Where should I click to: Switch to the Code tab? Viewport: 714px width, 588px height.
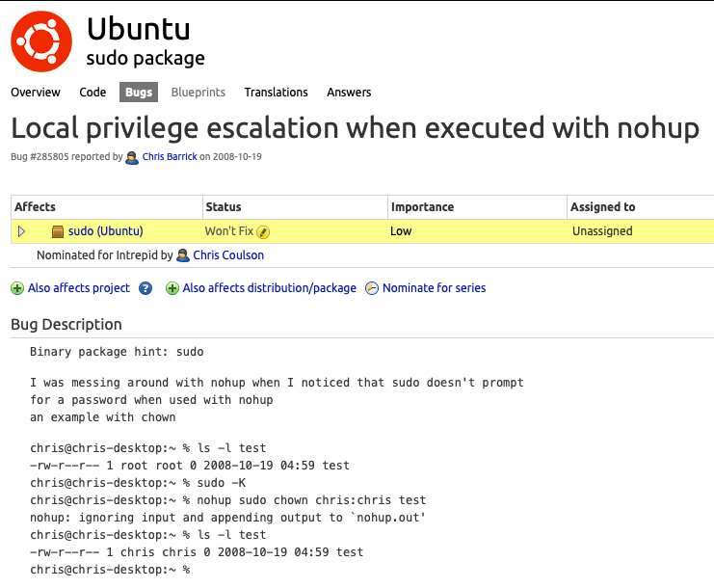click(x=93, y=92)
